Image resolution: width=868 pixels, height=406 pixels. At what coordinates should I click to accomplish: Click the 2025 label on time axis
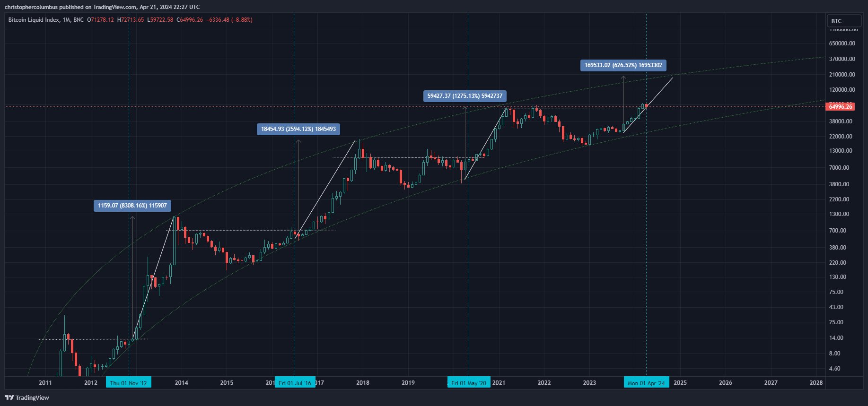point(680,383)
